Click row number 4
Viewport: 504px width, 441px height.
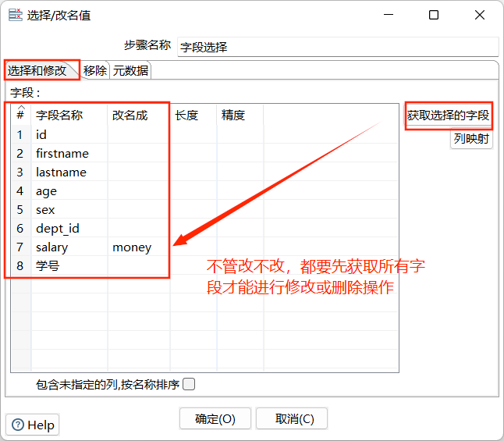(x=20, y=191)
